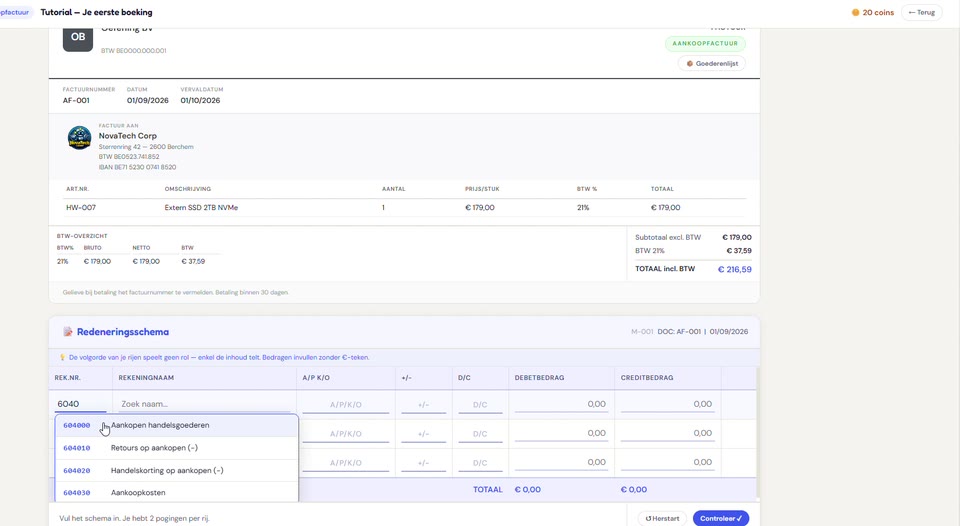Viewport: 960px width, 526px height.
Task: Click the Herstart reset button
Action: click(662, 519)
